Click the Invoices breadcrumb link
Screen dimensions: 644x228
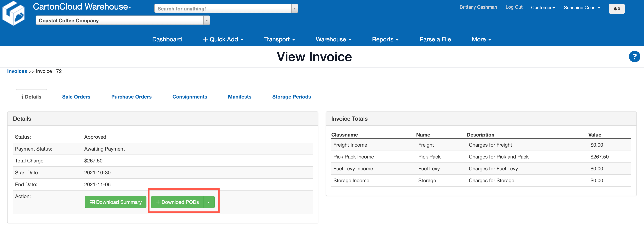(17, 71)
